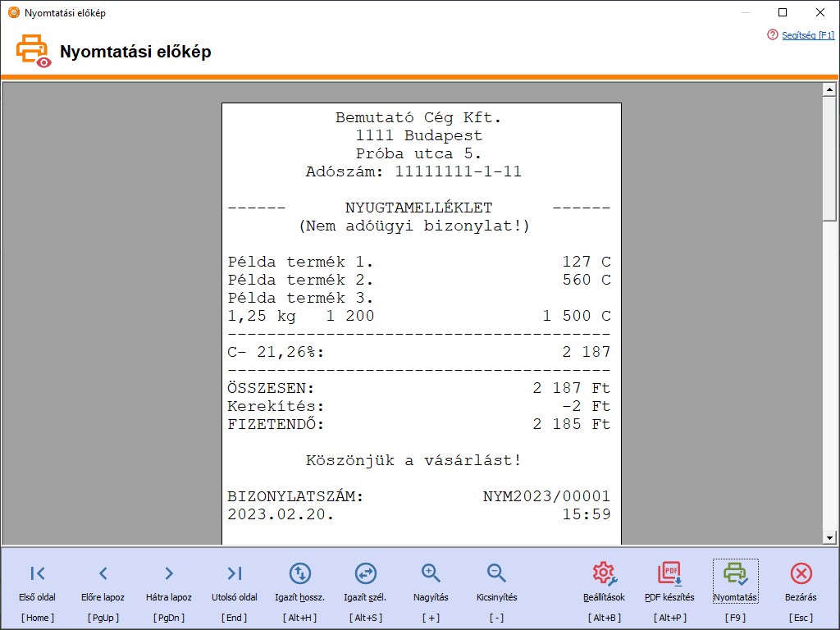Click Hátra lapoz next page arrow
Viewport: 840px width, 630px height.
point(168,573)
